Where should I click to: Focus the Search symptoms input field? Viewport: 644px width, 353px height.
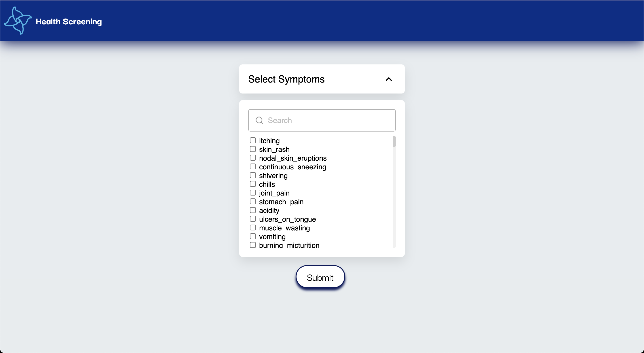322,120
